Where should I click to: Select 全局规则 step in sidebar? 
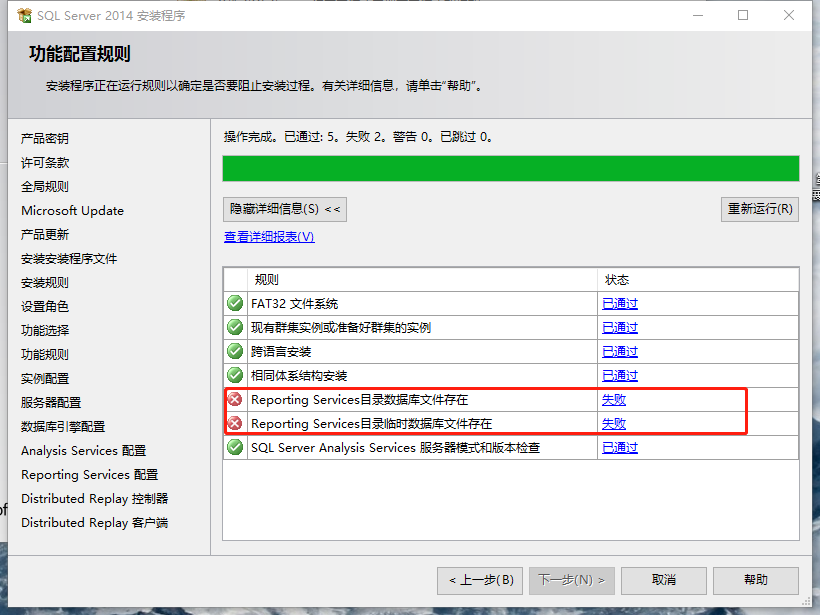click(x=45, y=187)
